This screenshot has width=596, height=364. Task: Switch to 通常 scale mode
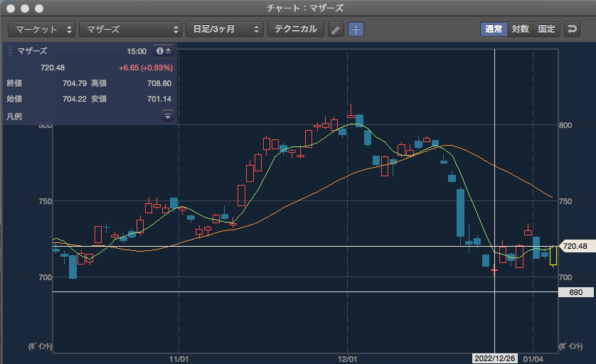click(x=494, y=29)
